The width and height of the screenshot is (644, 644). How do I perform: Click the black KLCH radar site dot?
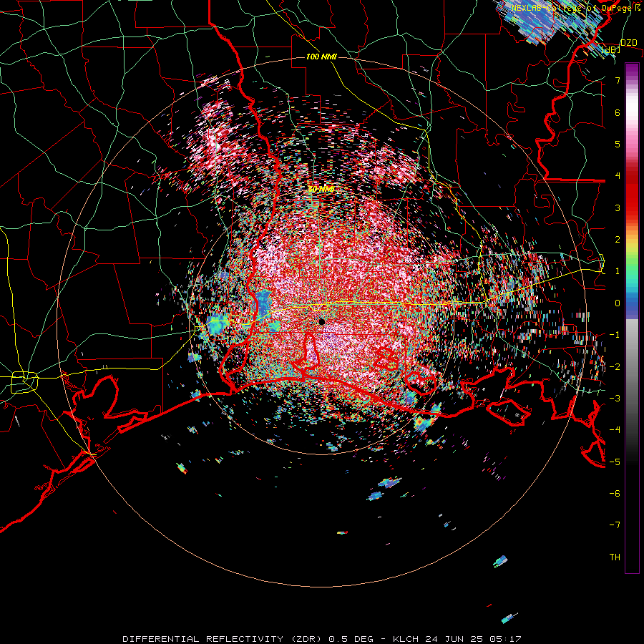322,321
